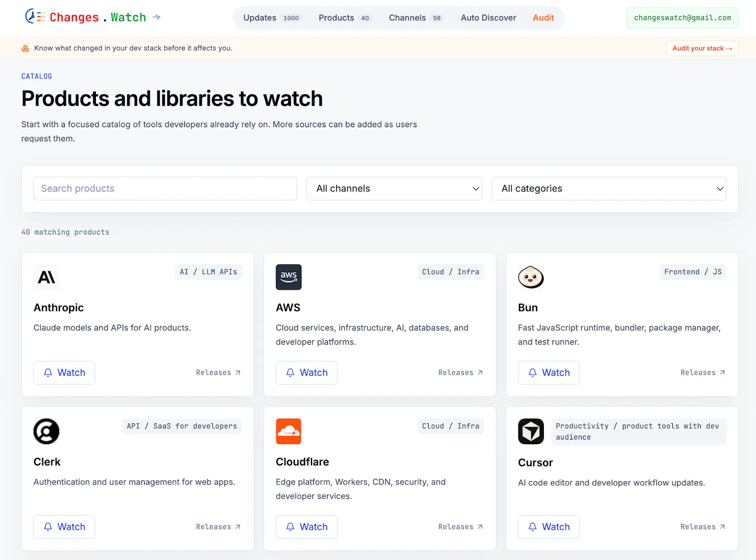Click the Clerk logo icon
Image resolution: width=756 pixels, height=560 pixels.
pos(46,431)
